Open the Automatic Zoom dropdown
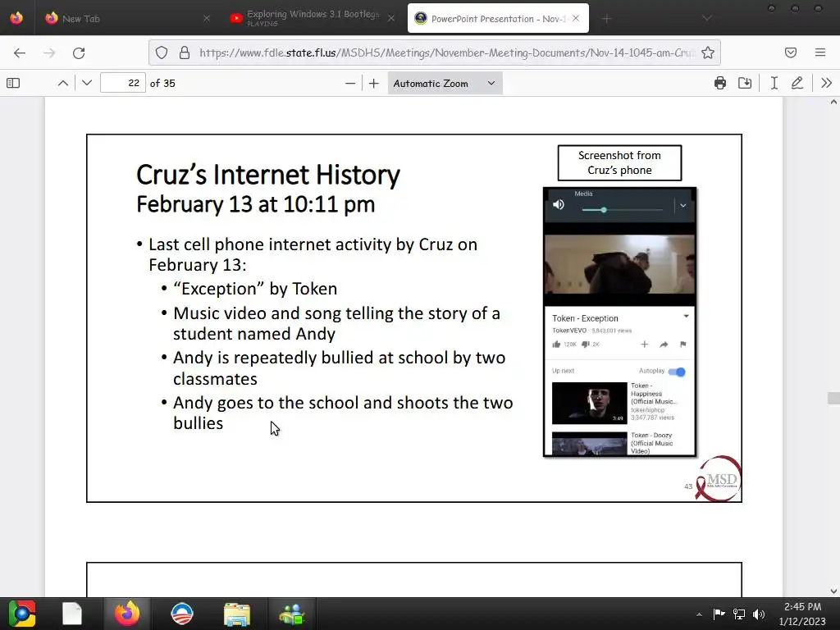This screenshot has height=630, width=840. [x=445, y=83]
